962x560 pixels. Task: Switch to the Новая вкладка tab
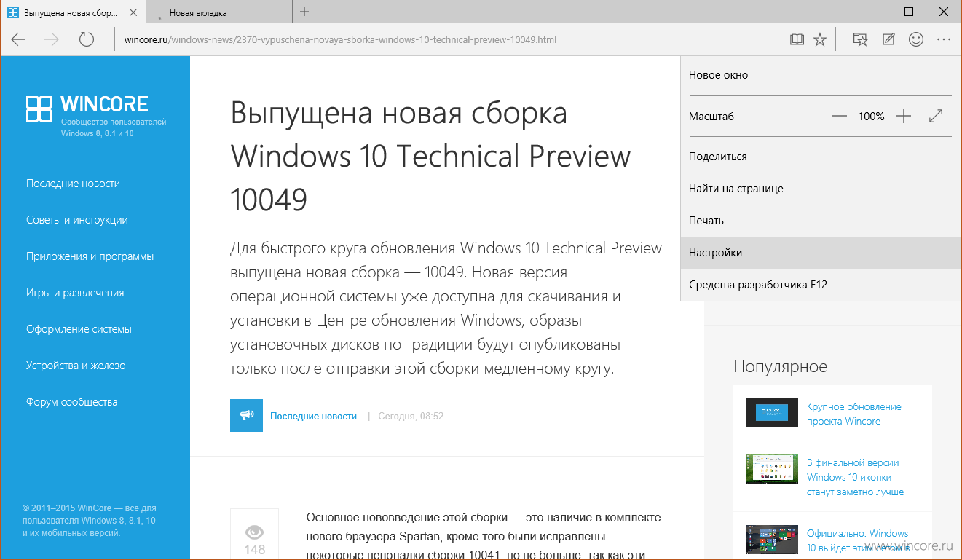218,13
